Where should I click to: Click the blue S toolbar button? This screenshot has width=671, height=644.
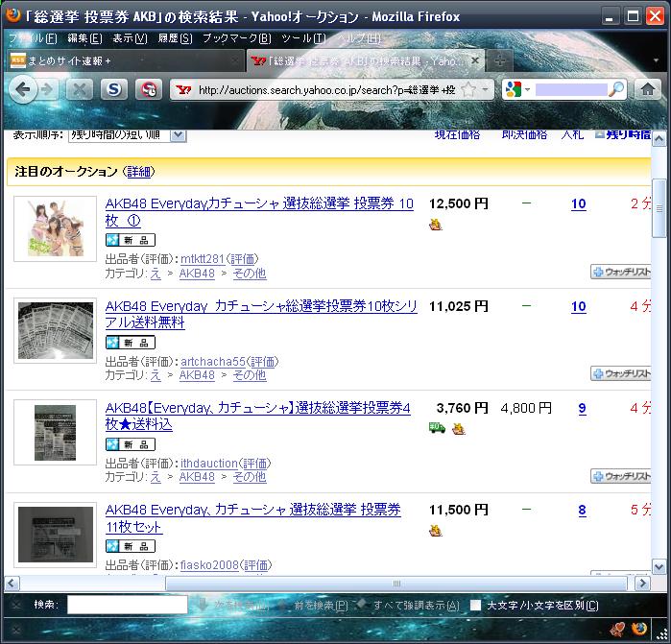[114, 90]
